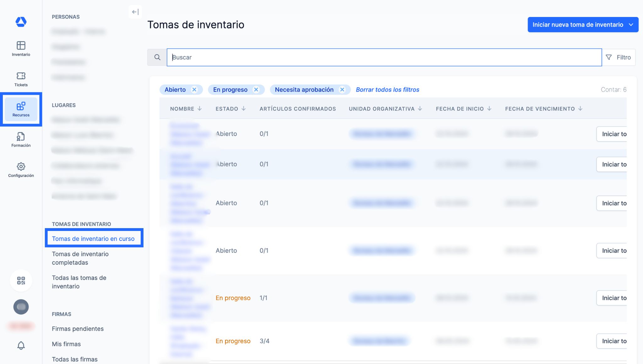Collapse the sidebar with arrow icon
This screenshot has width=643, height=364.
[135, 12]
